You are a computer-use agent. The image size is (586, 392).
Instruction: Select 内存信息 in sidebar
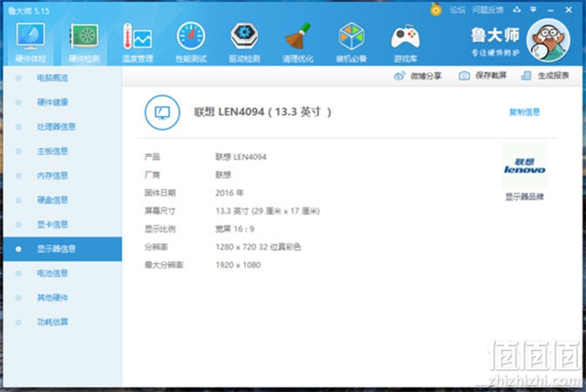[63, 175]
